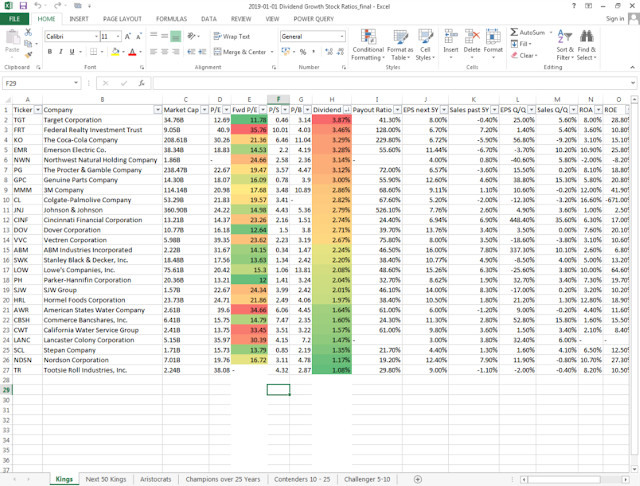Toggle Underline formatting
The width and height of the screenshot is (640, 486).
tap(72, 52)
